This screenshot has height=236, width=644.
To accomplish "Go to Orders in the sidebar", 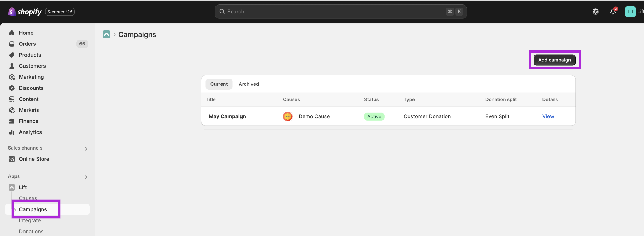I will pos(27,44).
